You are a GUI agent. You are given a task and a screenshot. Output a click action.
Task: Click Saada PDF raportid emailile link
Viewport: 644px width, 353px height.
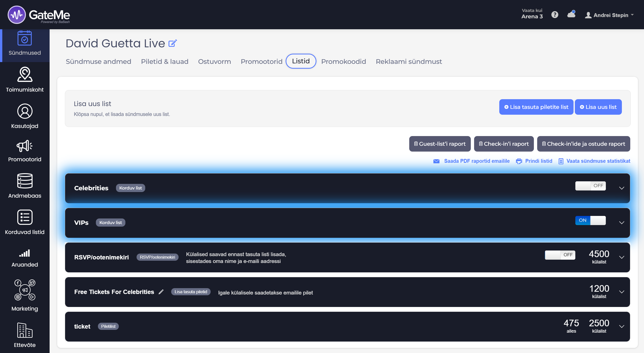(477, 161)
